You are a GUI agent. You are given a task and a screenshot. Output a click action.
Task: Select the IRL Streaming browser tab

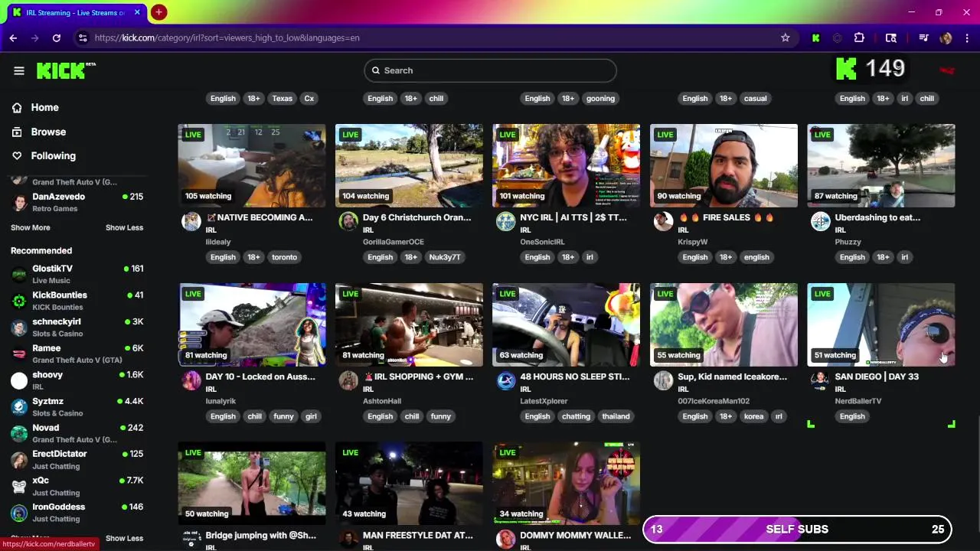pyautogui.click(x=75, y=12)
